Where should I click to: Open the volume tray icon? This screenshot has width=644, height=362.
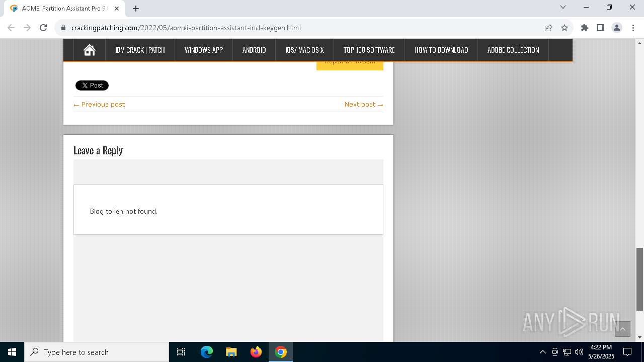click(579, 352)
